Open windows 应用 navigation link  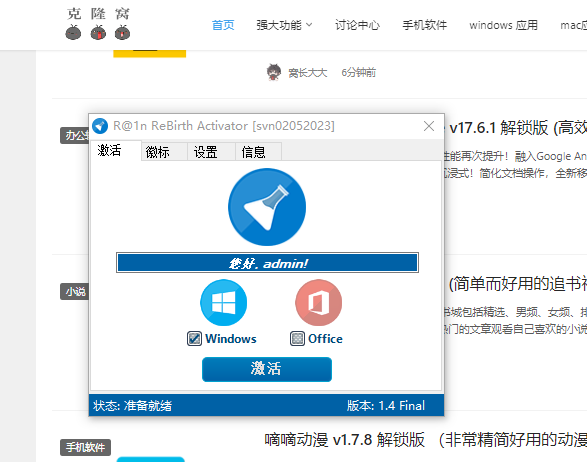504,25
